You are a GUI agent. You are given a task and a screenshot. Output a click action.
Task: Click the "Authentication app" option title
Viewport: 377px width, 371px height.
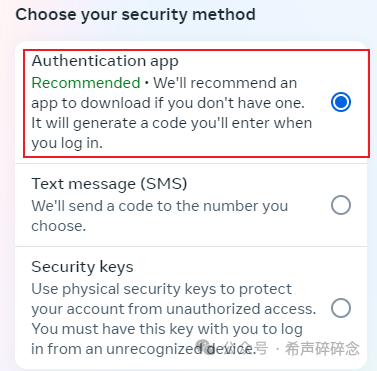[105, 62]
